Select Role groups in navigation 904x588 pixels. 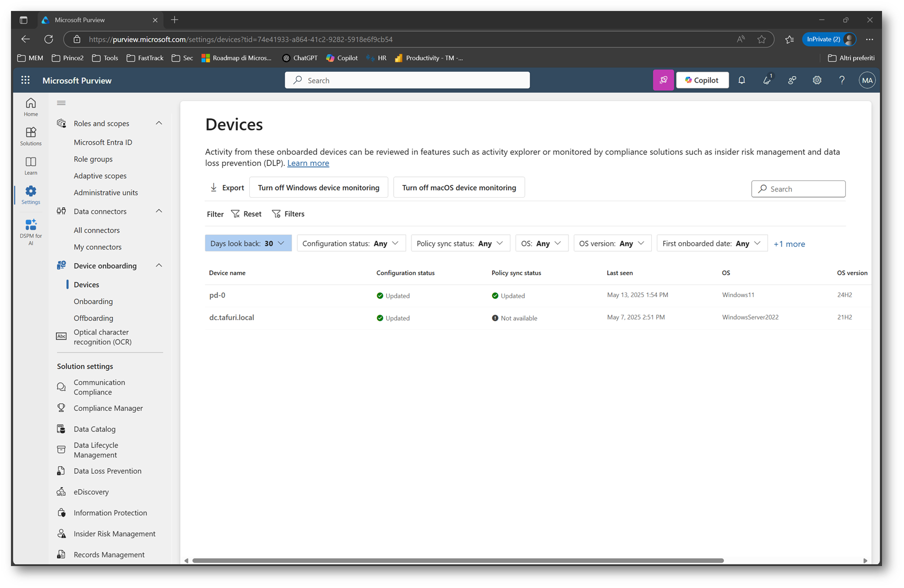(x=93, y=159)
